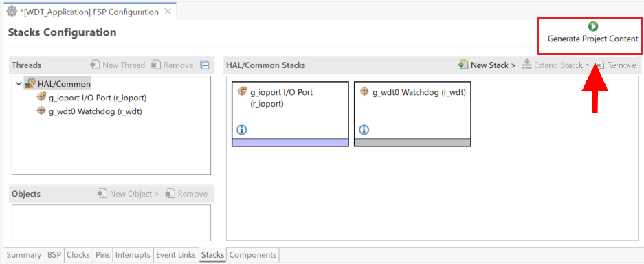
Task: Click the Threads panel title
Action: 27,65
